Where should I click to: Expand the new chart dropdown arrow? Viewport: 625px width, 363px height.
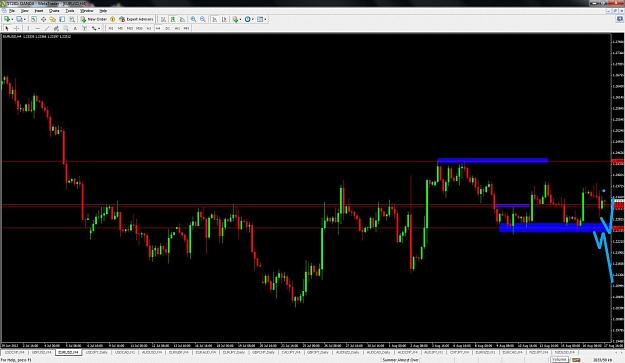click(x=12, y=19)
